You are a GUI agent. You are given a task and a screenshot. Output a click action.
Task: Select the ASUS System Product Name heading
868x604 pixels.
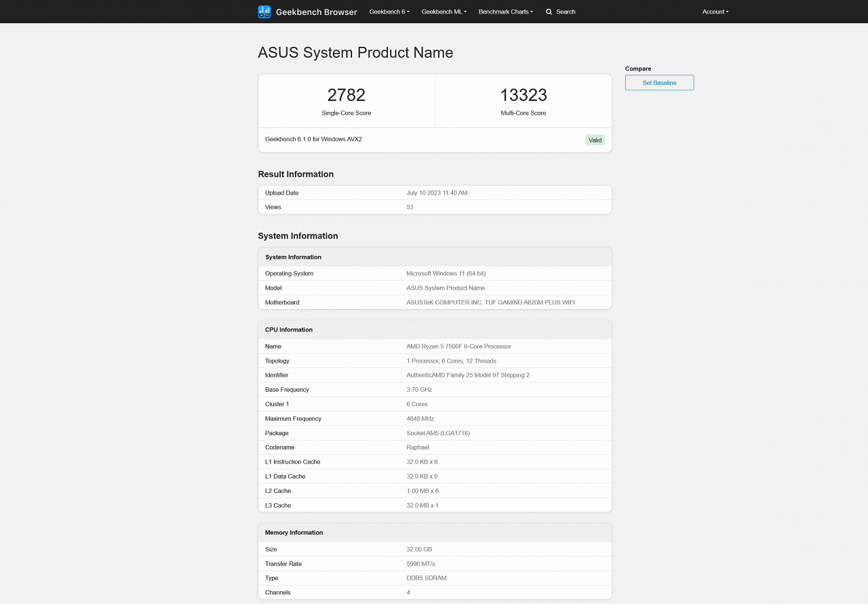(355, 53)
